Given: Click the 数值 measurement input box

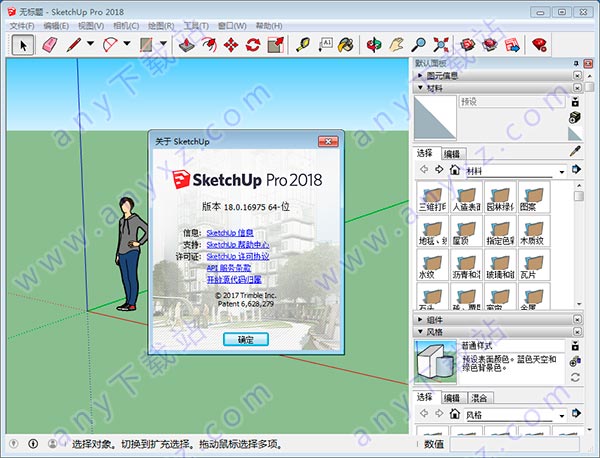Looking at the screenshot, I should point(515,444).
